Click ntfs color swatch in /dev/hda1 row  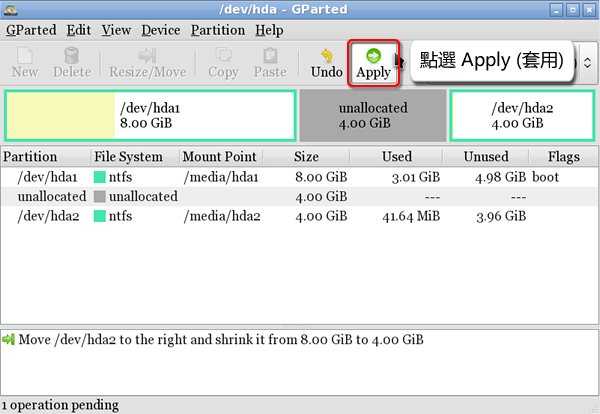coord(99,177)
